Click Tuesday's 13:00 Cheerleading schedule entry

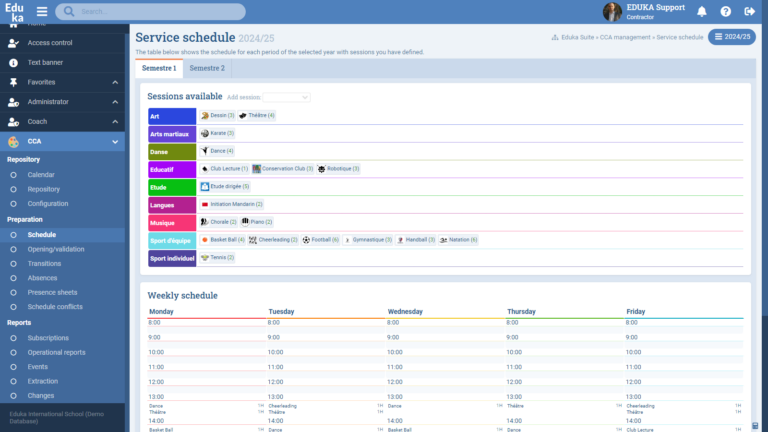click(326, 406)
